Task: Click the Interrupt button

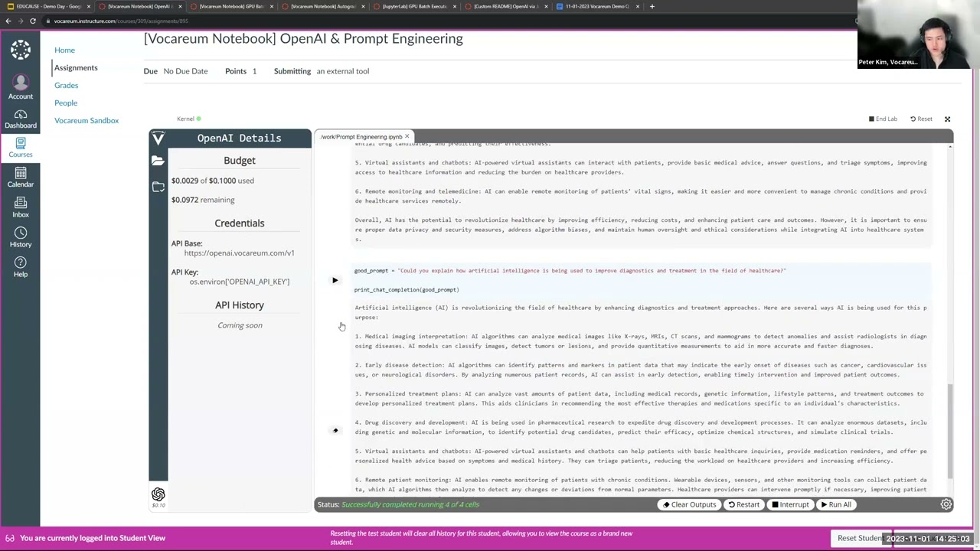Action: coord(790,504)
